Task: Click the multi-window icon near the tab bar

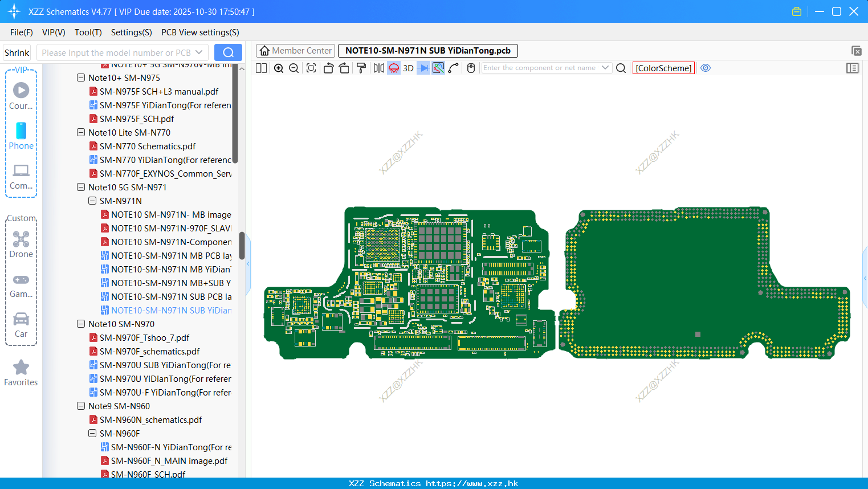Action: coord(856,51)
